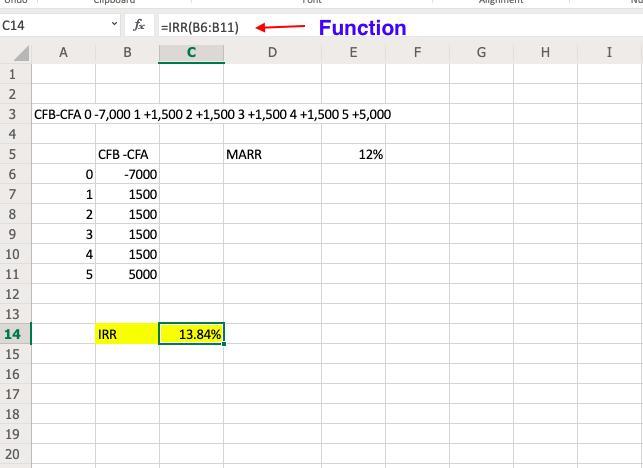Select row 9 header

15,234
